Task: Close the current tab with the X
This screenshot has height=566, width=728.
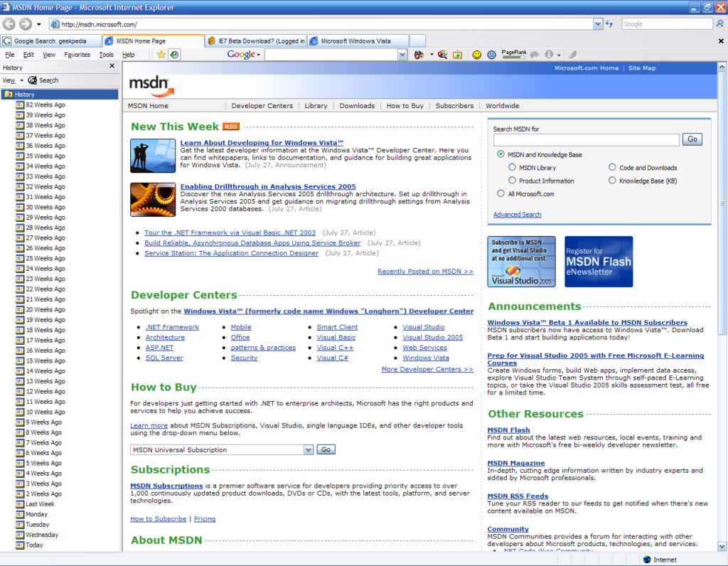Action: tap(721, 41)
